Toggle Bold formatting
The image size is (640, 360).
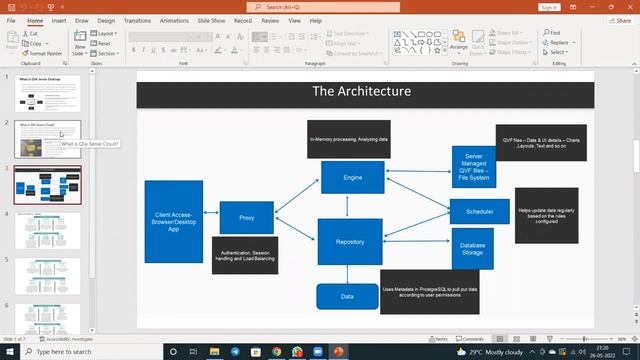133,50
